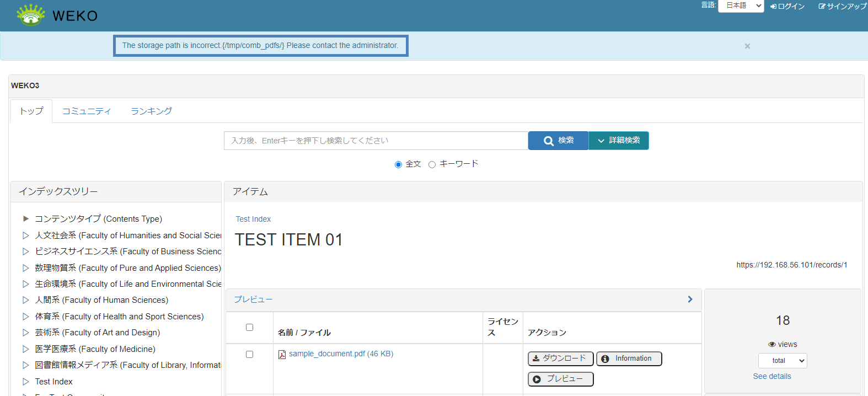Open the total views period dropdown

(x=783, y=361)
